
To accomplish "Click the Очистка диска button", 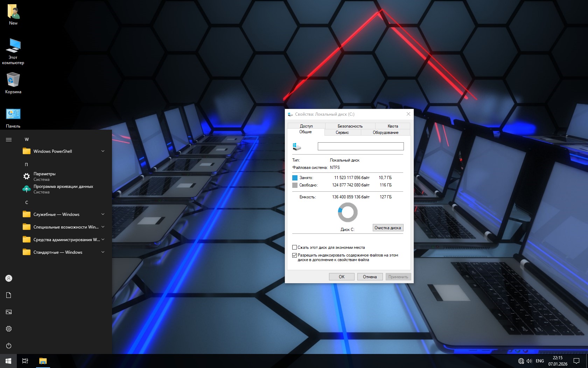I will tap(388, 228).
